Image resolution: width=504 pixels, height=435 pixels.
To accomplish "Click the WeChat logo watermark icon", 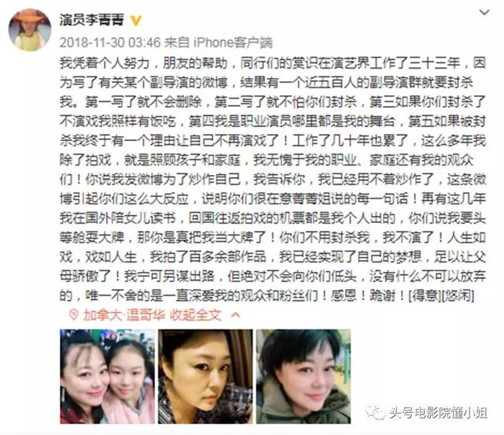I will tap(375, 412).
